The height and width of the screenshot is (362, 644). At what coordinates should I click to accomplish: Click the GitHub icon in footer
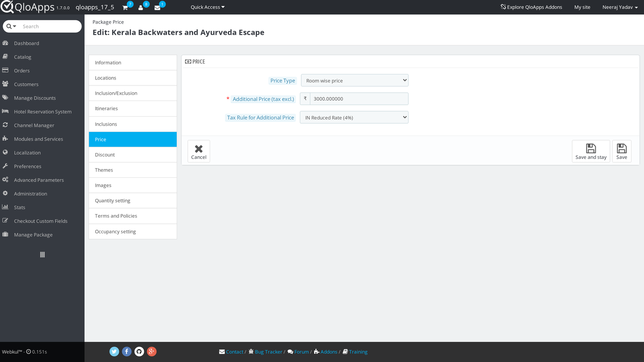tap(139, 351)
